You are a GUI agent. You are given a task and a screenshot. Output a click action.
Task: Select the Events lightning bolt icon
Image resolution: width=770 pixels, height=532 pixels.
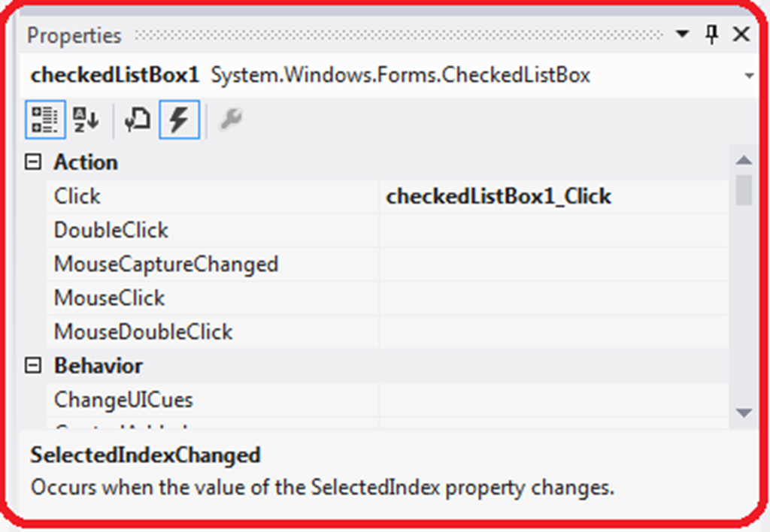pos(179,119)
